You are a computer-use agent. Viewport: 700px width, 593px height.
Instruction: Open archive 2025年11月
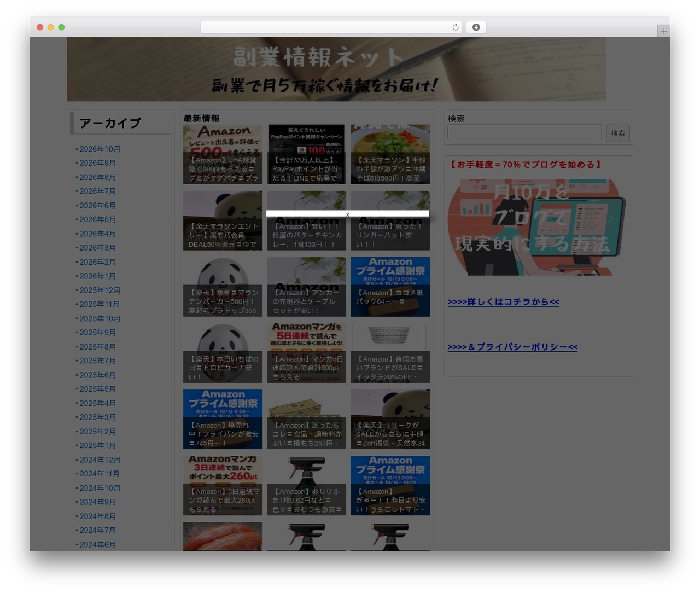(x=100, y=304)
